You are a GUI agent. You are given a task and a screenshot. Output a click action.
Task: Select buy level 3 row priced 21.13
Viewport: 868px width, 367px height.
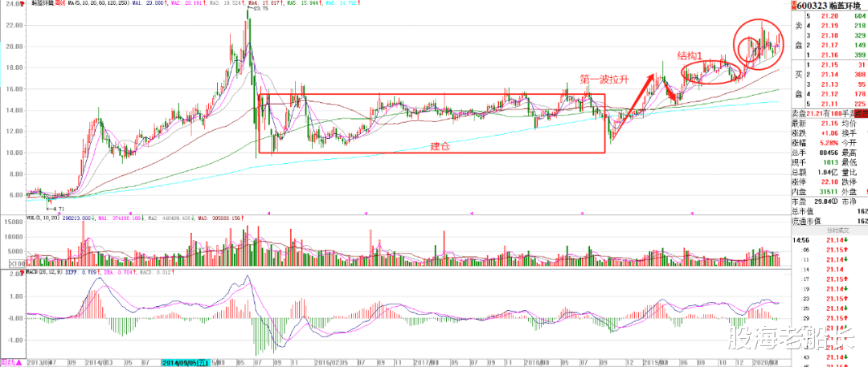coord(836,84)
